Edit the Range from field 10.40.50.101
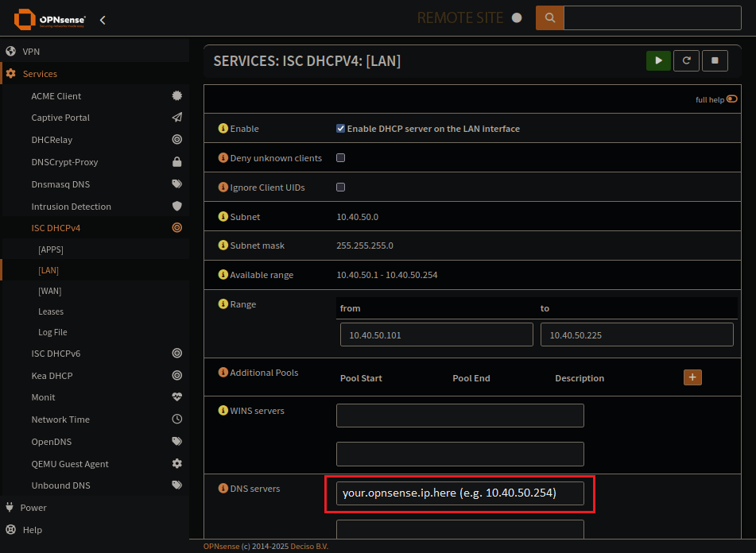 tap(436, 335)
